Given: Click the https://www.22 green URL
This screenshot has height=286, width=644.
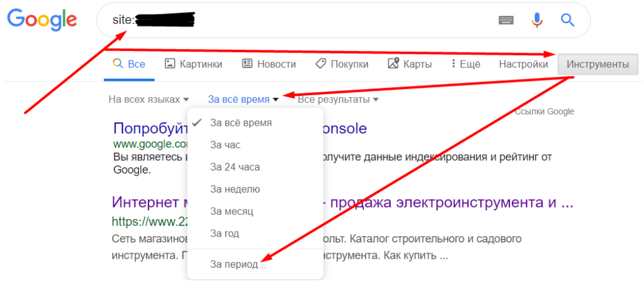Looking at the screenshot, I should 150,222.
